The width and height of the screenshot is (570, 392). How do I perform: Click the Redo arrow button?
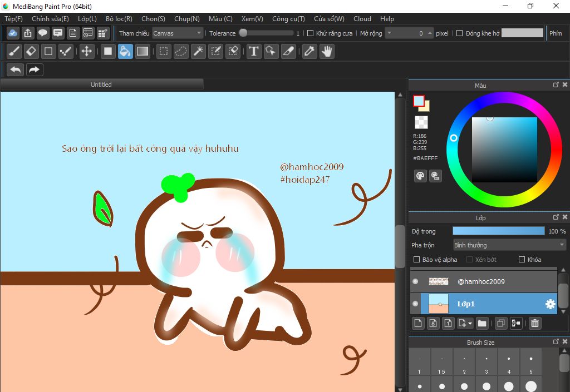coord(34,70)
